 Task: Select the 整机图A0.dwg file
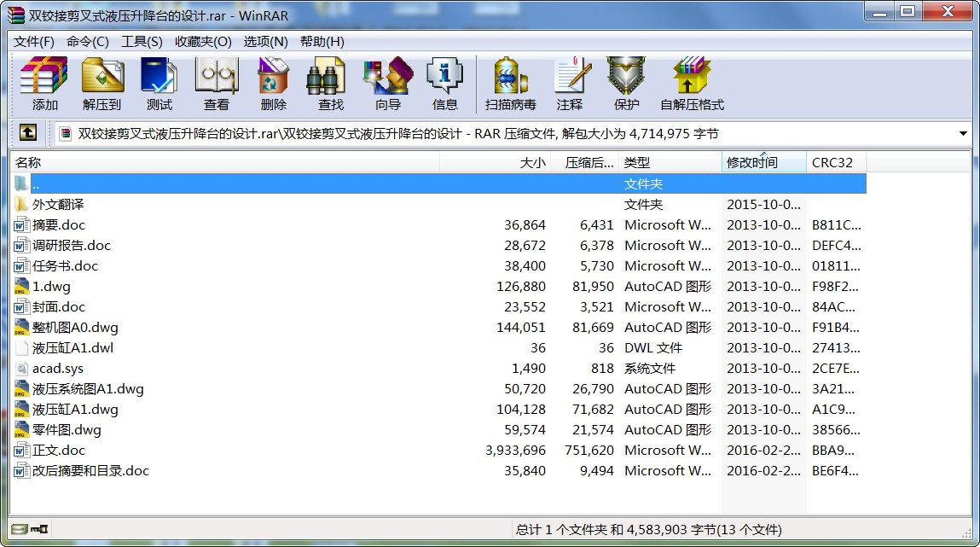[x=75, y=328]
